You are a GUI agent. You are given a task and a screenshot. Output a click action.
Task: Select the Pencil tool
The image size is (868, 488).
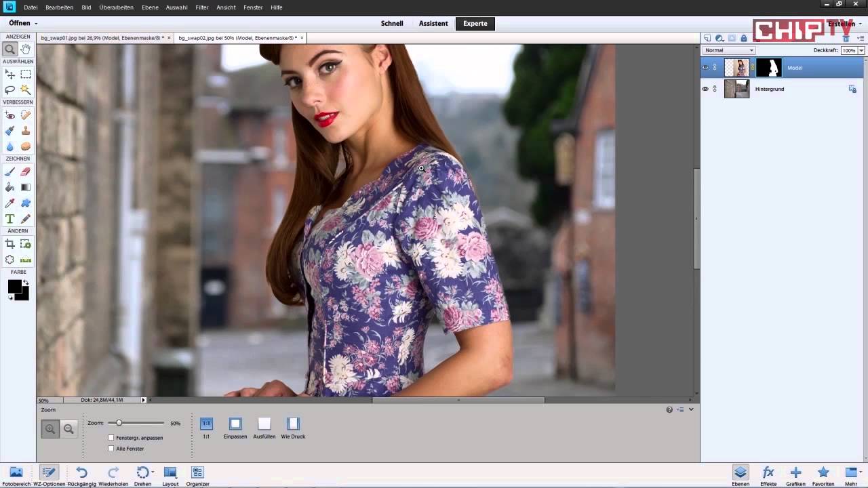coord(26,219)
